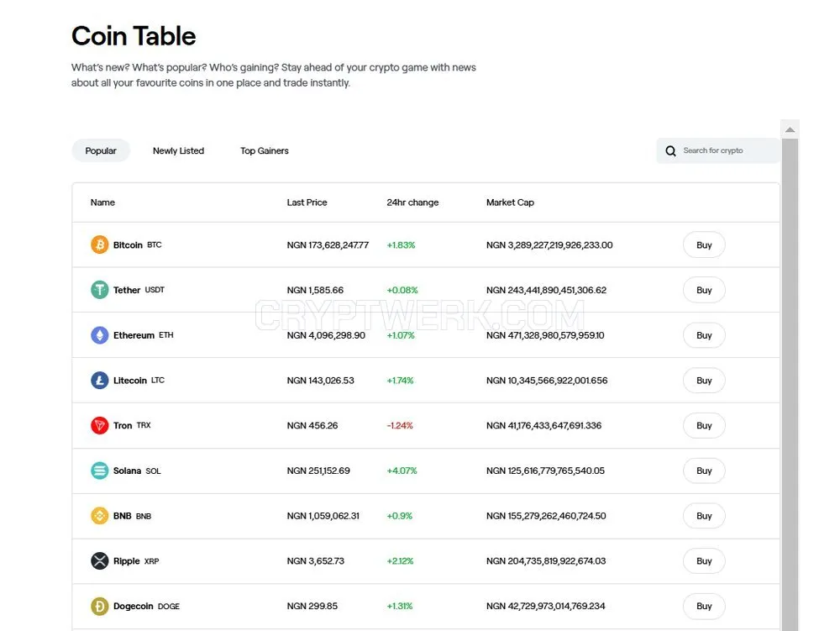This screenshot has width=840, height=631.
Task: Click Tether price NGN 1,585.66
Action: [315, 290]
